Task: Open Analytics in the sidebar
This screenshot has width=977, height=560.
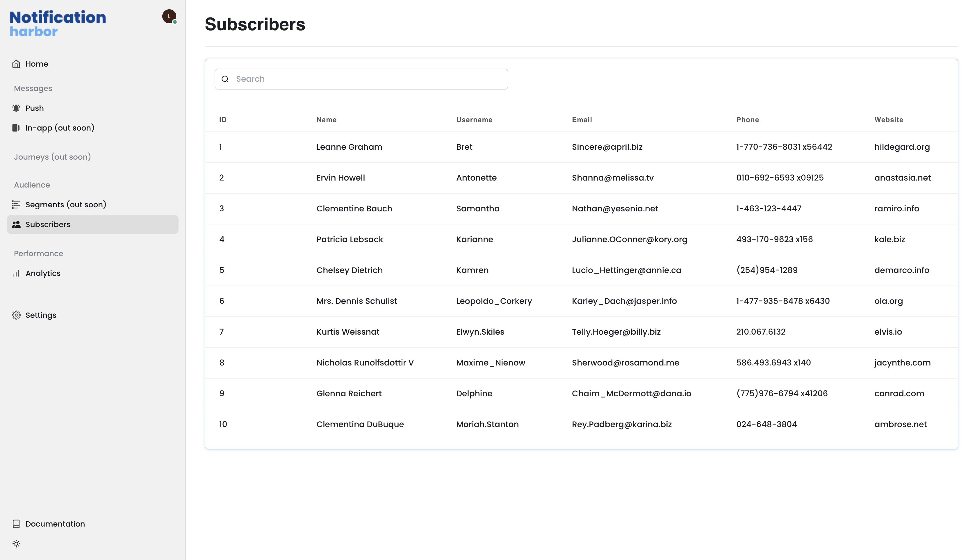Action: [x=93, y=274]
